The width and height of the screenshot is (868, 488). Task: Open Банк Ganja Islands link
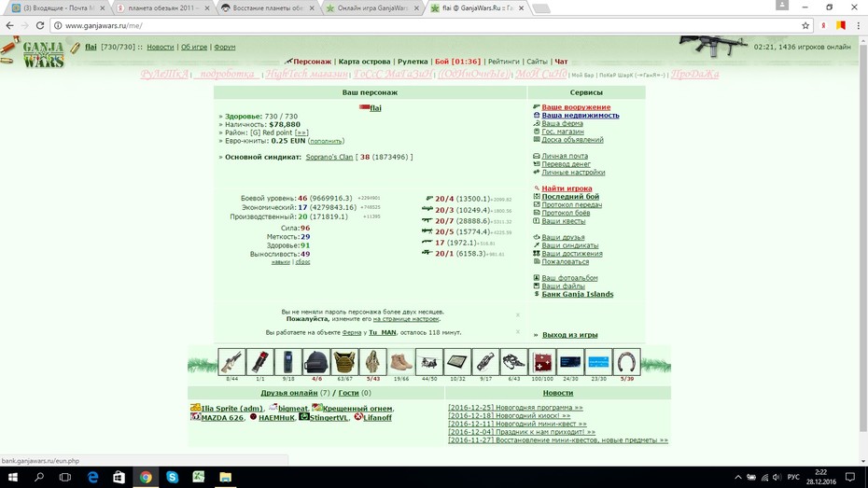point(578,294)
